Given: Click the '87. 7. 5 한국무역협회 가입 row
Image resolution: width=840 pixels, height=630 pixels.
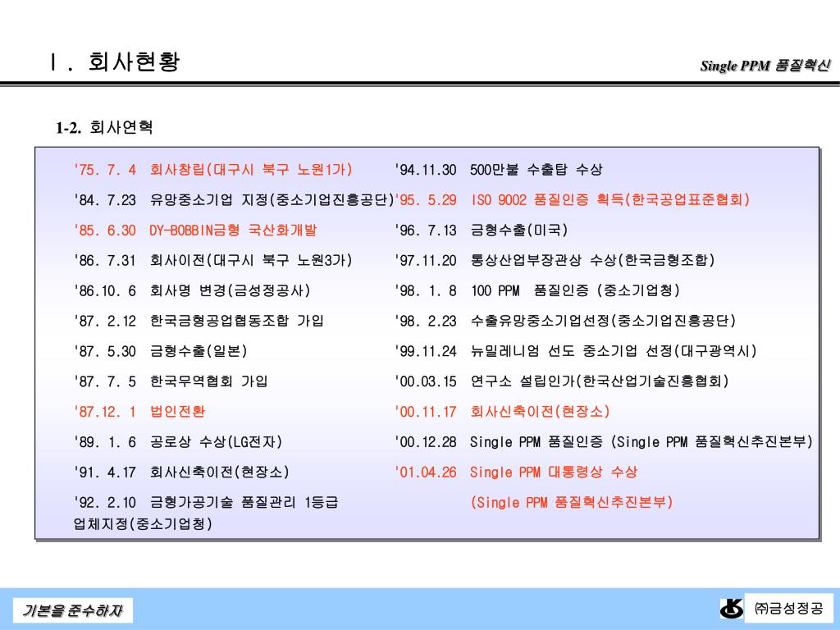Looking at the screenshot, I should click(x=171, y=381).
